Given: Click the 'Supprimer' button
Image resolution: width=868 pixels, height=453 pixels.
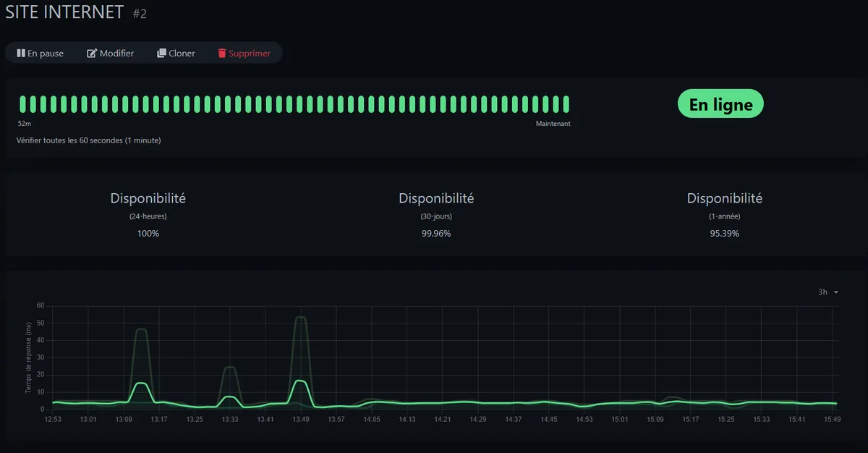Looking at the screenshot, I should pyautogui.click(x=244, y=53).
